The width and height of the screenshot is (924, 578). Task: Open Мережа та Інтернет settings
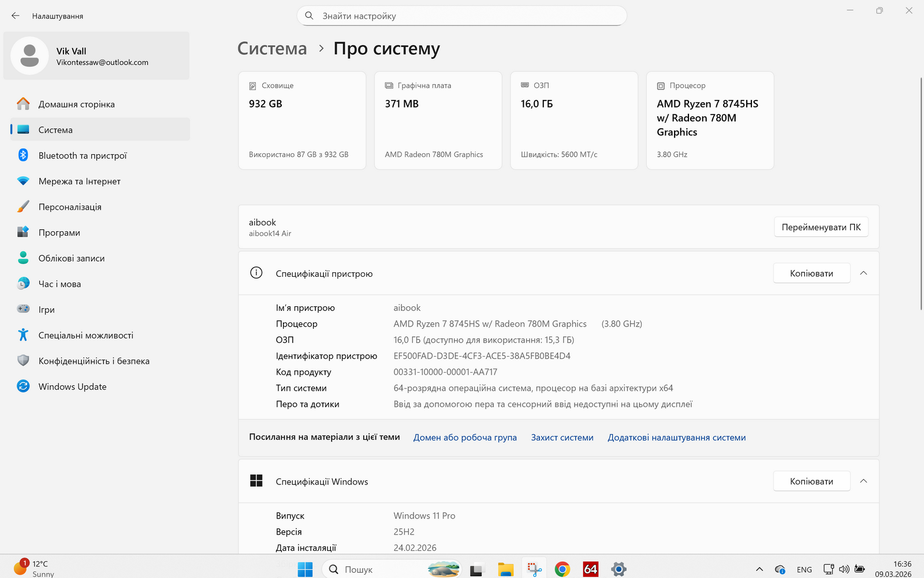click(79, 181)
